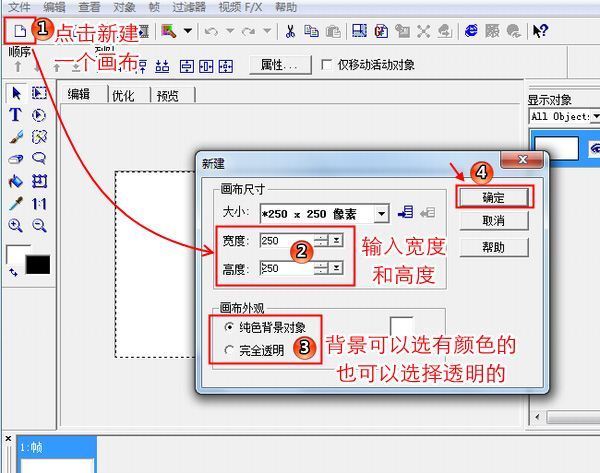The image size is (600, 473).
Task: Open the All Object display dropdown
Action: [595, 116]
